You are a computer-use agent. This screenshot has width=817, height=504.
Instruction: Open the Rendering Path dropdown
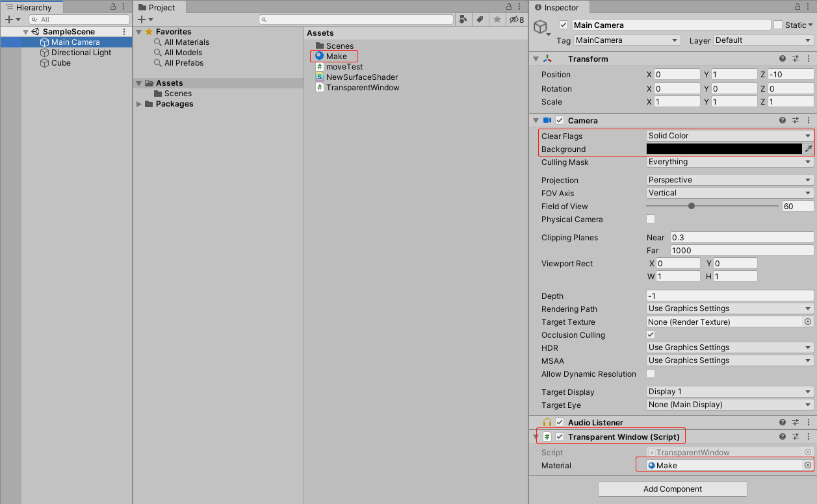click(x=730, y=309)
